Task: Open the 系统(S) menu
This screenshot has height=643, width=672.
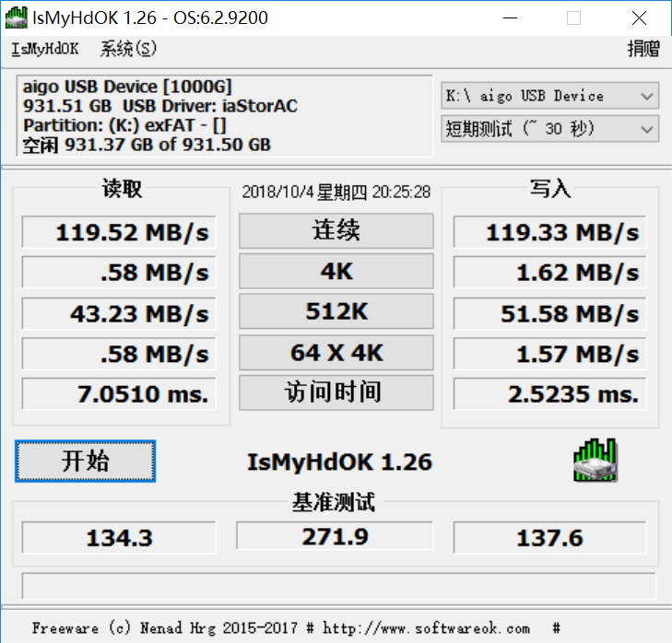Action: tap(128, 49)
